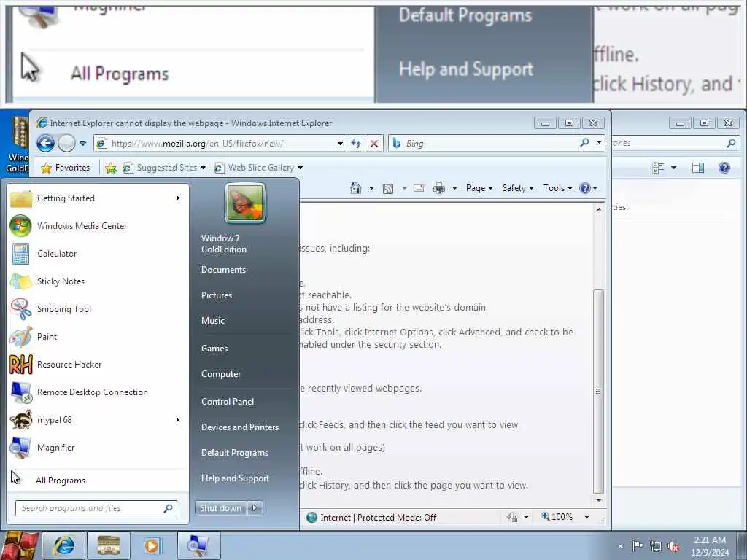Click Add to Favorites Bar star icon
This screenshot has width=747, height=560.
111,168
